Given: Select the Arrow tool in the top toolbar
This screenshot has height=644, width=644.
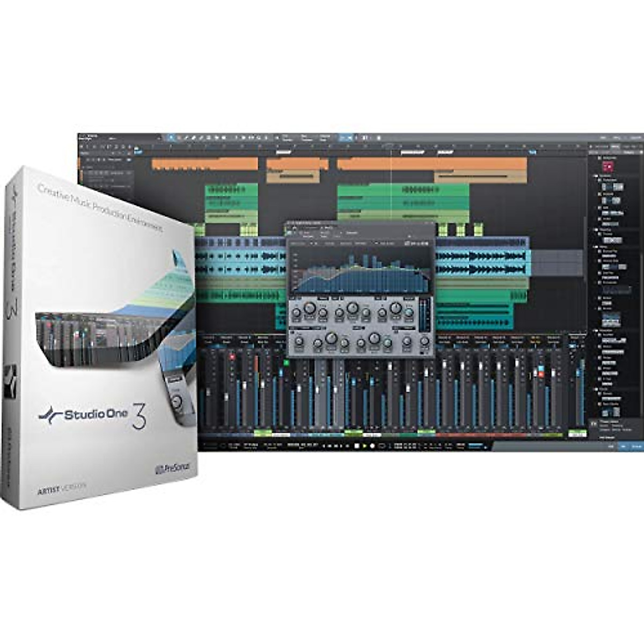Looking at the screenshot, I should [x=171, y=138].
